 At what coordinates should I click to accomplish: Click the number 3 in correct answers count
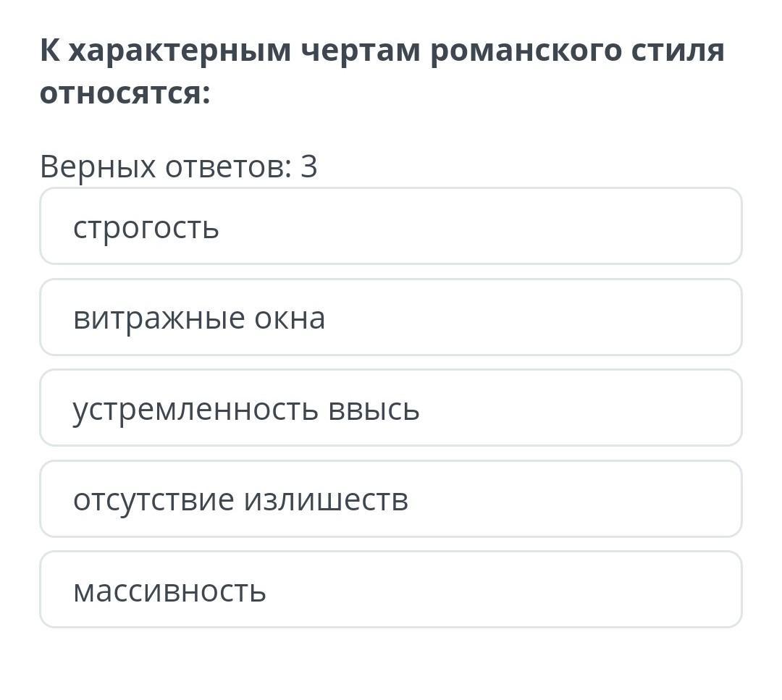(x=309, y=166)
